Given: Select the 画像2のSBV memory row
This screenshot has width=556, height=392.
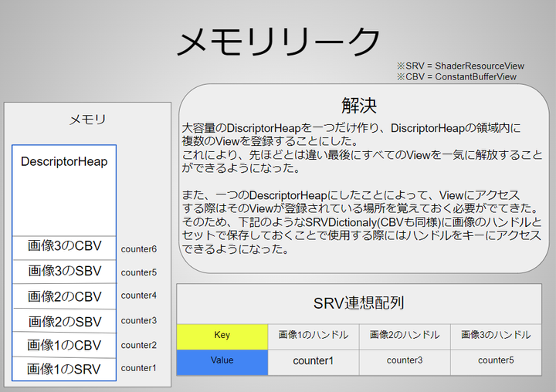Looking at the screenshot, I should point(64,321).
